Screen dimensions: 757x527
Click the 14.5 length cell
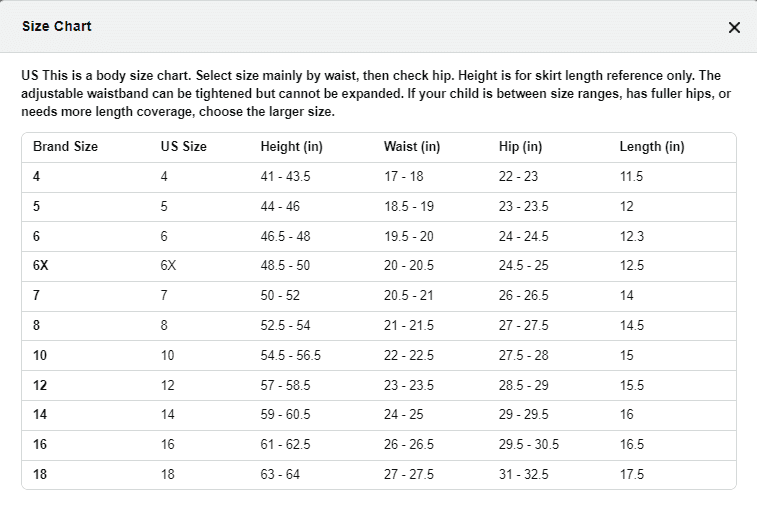[631, 325]
